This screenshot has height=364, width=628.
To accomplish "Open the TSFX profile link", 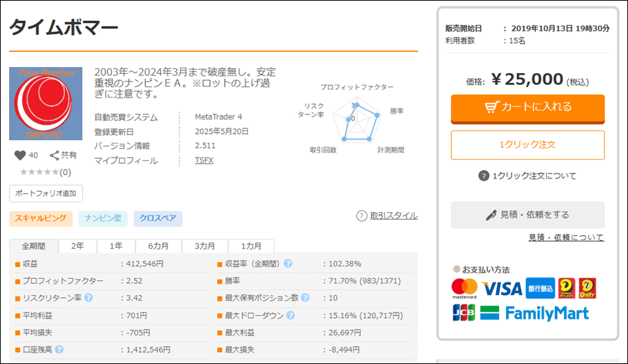I will pos(204,160).
